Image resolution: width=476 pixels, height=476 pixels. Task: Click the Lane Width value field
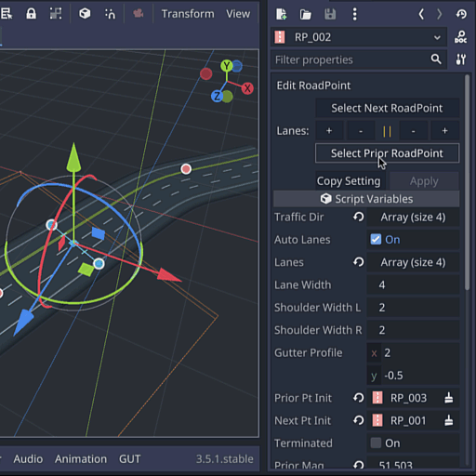pyautogui.click(x=413, y=284)
